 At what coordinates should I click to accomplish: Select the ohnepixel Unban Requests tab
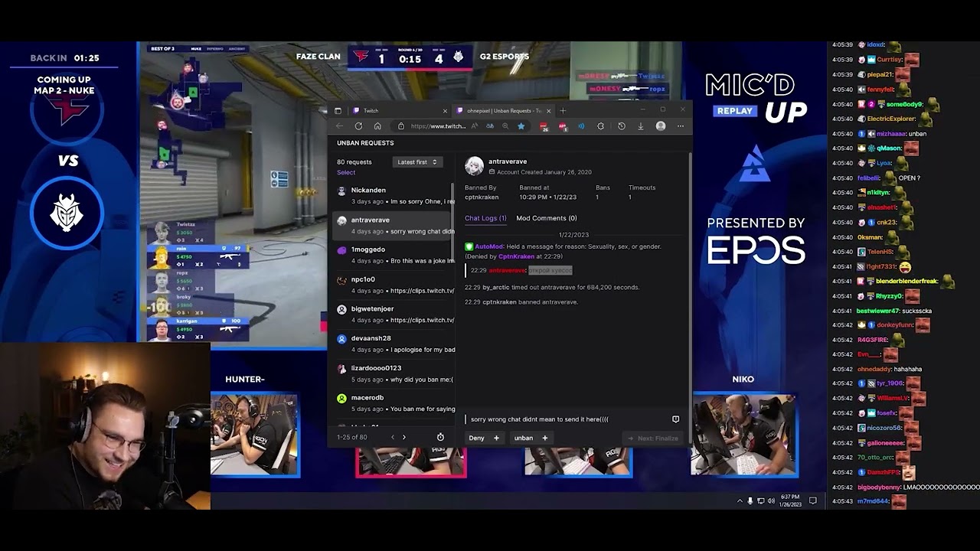click(503, 111)
